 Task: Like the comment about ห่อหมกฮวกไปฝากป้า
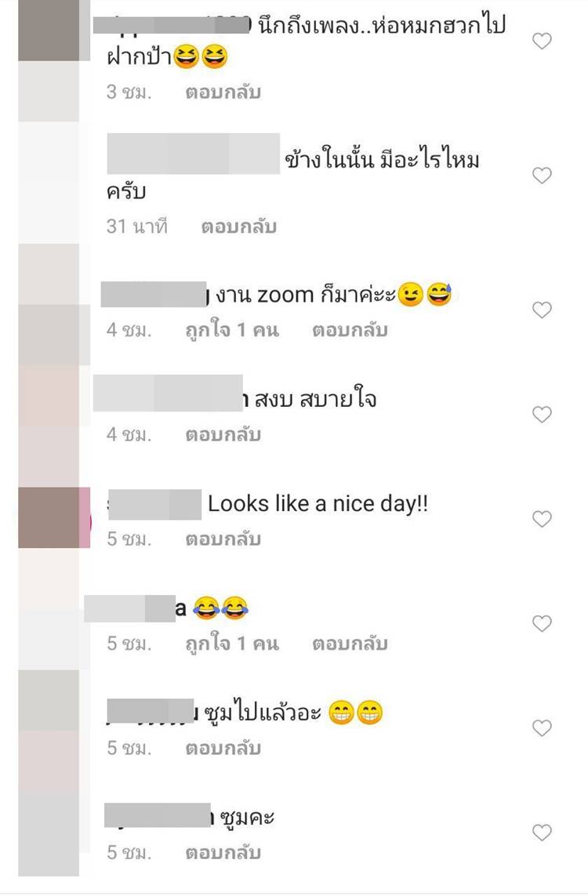coord(542,41)
